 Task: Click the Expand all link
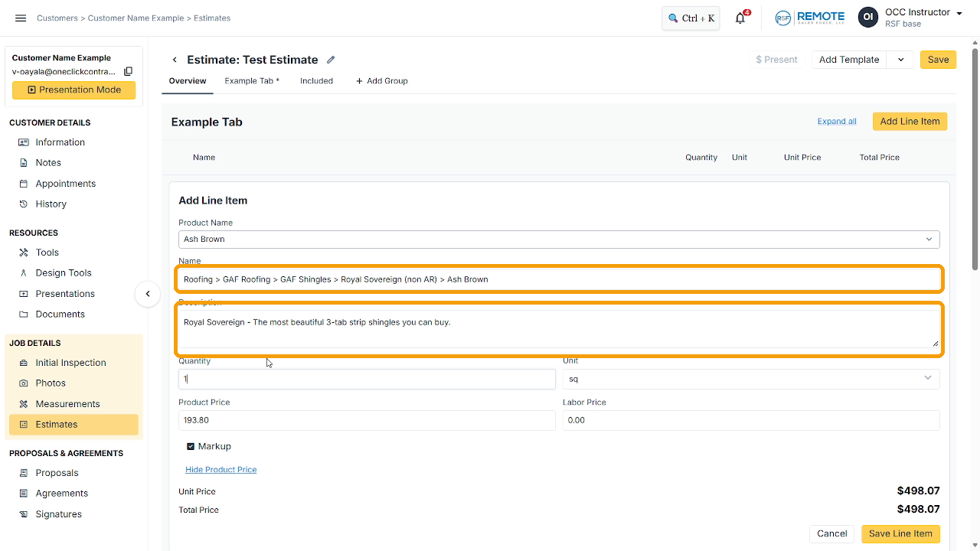click(x=837, y=122)
